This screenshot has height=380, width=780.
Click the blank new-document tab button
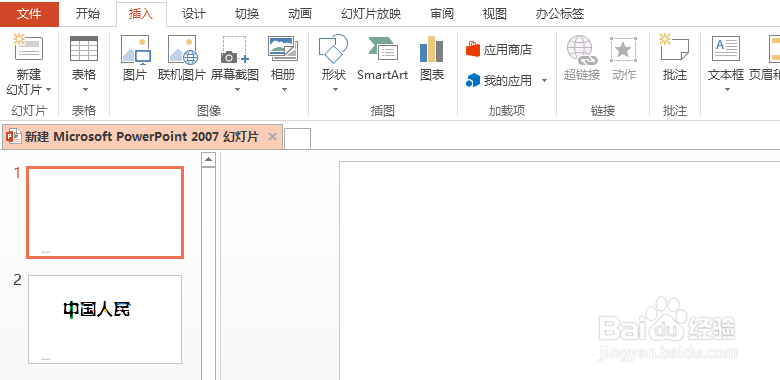(297, 138)
